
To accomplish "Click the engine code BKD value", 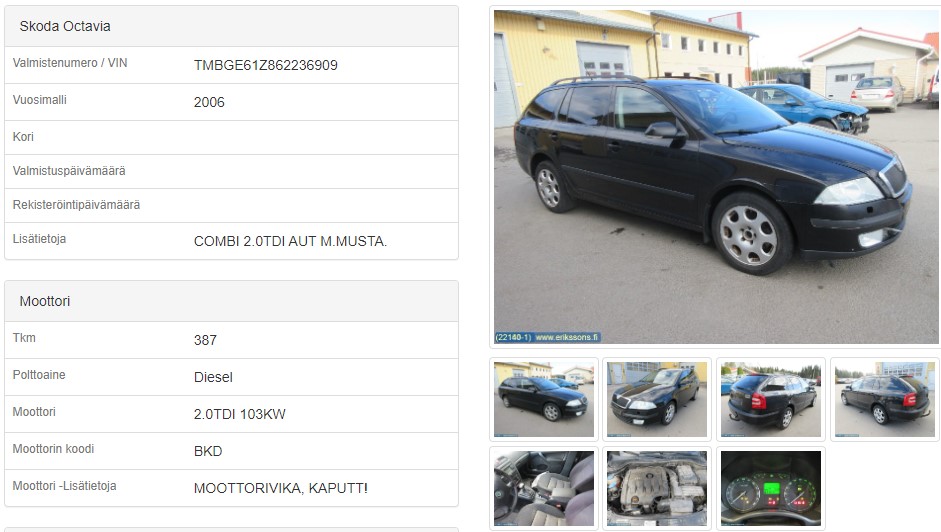I will click(x=208, y=452).
